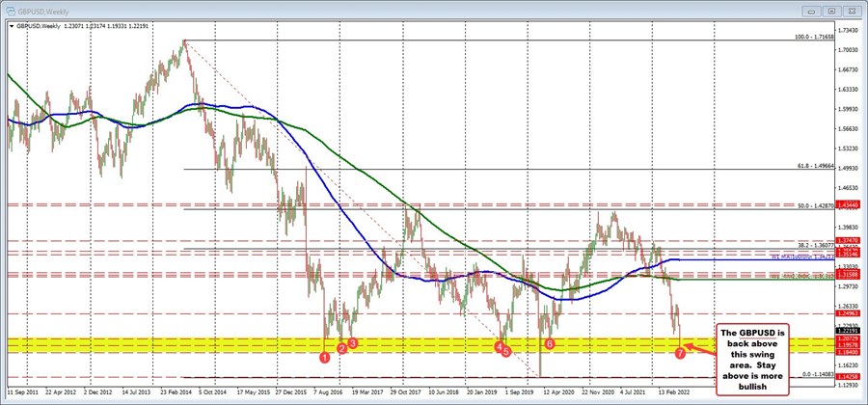Click the 1.12930 price scale value
Image resolution: width=868 pixels, height=405 pixels.
click(x=846, y=386)
